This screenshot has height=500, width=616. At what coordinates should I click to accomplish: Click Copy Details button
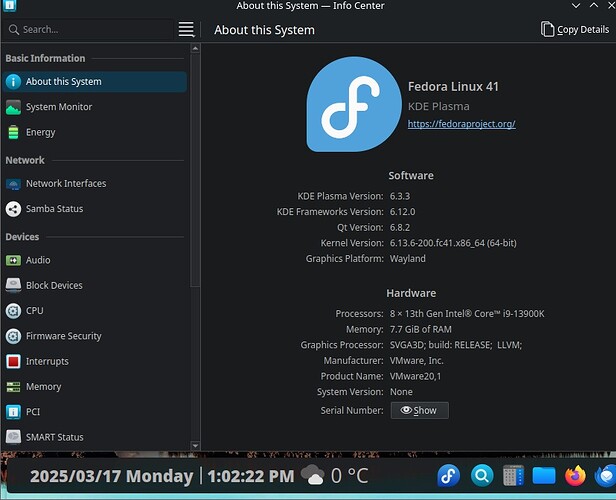574,29
